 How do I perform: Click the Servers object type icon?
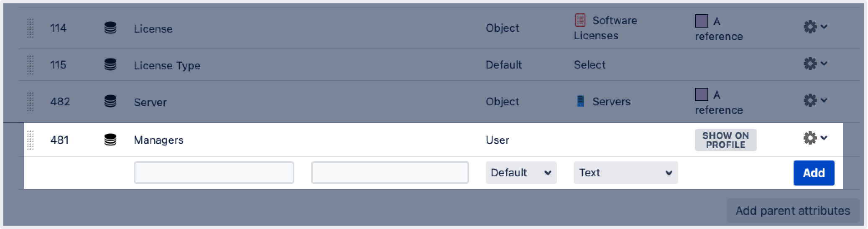coord(580,101)
